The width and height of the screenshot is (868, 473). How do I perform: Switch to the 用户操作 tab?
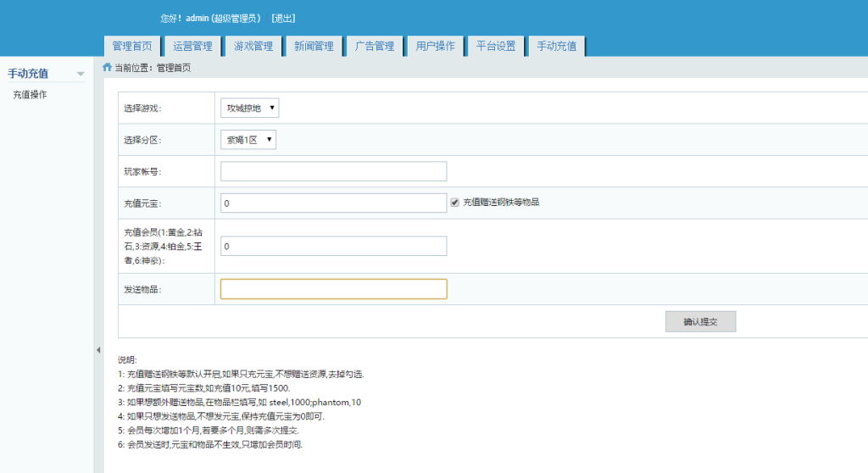point(436,47)
